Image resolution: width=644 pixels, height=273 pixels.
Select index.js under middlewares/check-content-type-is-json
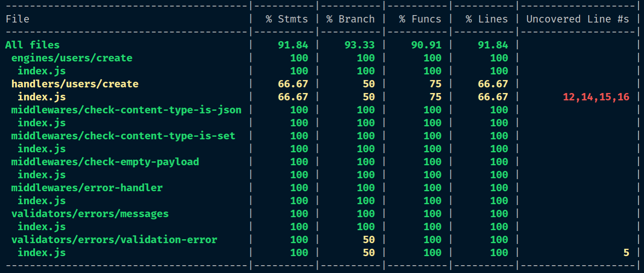pyautogui.click(x=42, y=123)
